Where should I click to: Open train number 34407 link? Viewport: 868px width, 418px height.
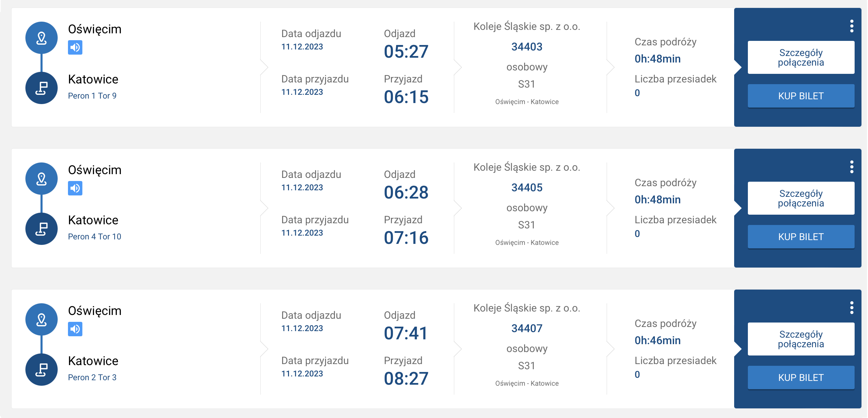pos(527,328)
